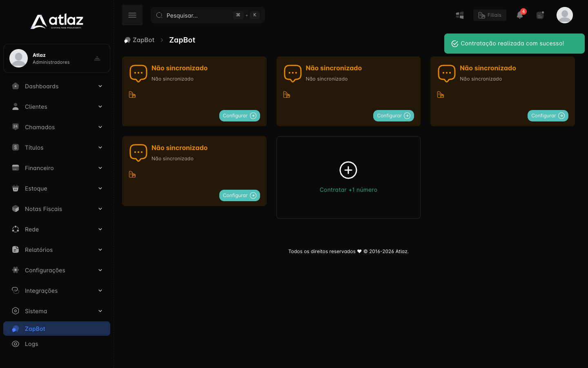This screenshot has height=368, width=588.
Task: Click the Títulos dollar icon
Action: tap(16, 147)
